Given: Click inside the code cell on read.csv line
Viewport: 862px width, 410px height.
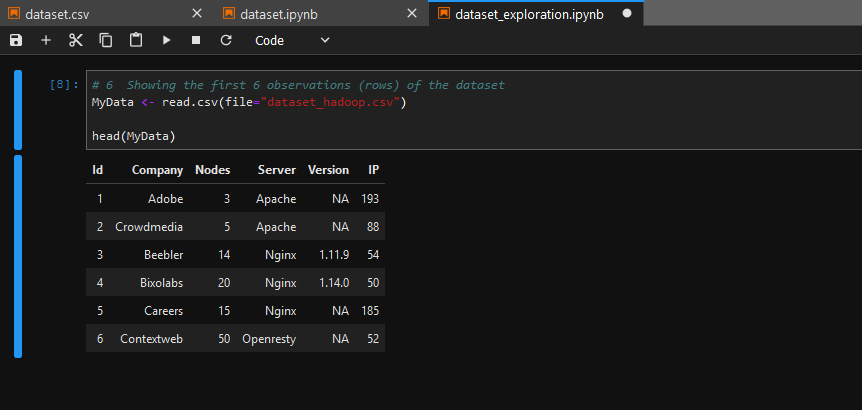Looking at the screenshot, I should click(248, 103).
